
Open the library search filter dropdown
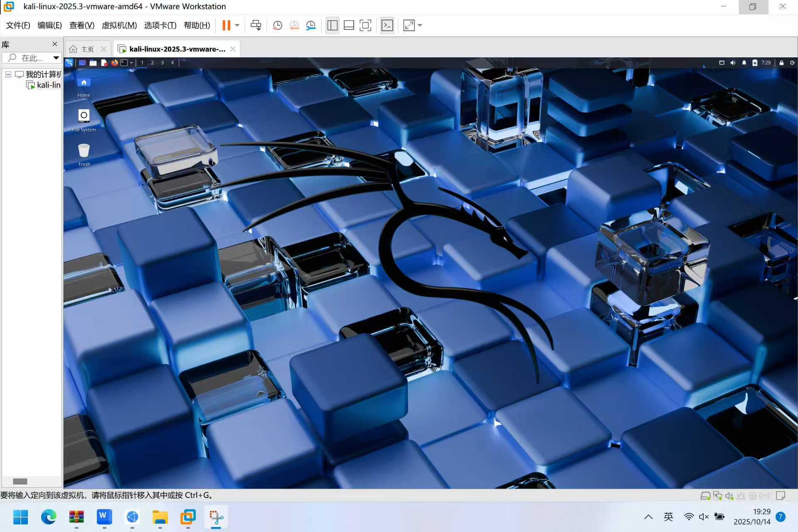56,58
